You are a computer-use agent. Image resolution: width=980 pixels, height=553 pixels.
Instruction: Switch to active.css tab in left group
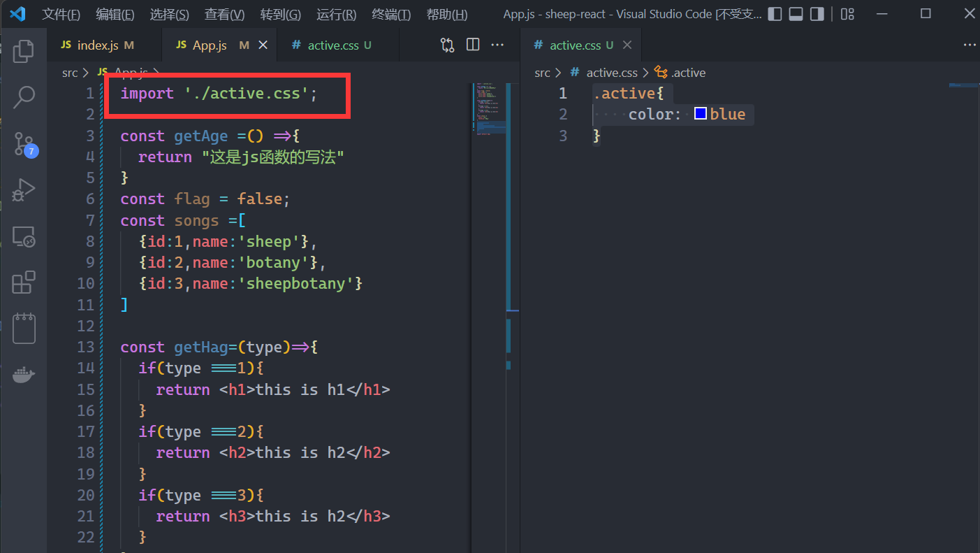tap(337, 45)
